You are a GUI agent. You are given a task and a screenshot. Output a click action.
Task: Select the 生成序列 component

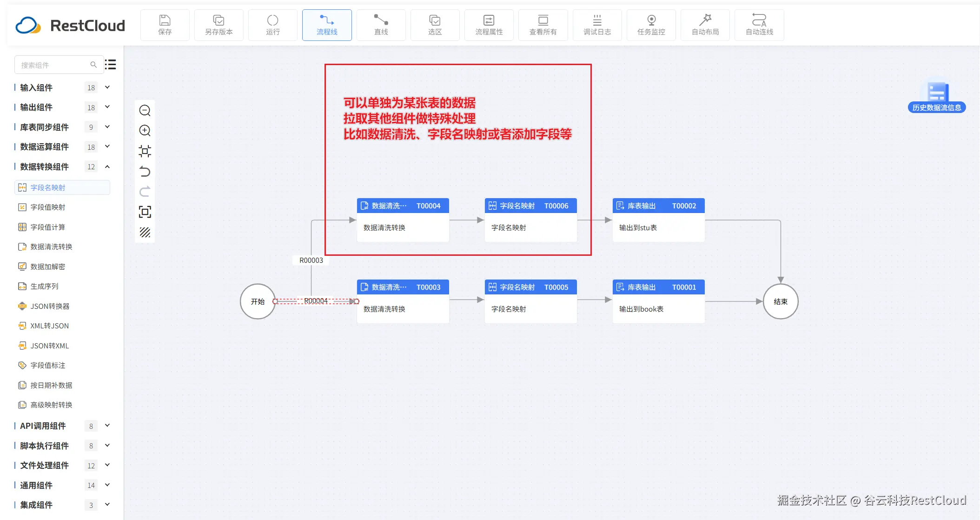(x=62, y=287)
